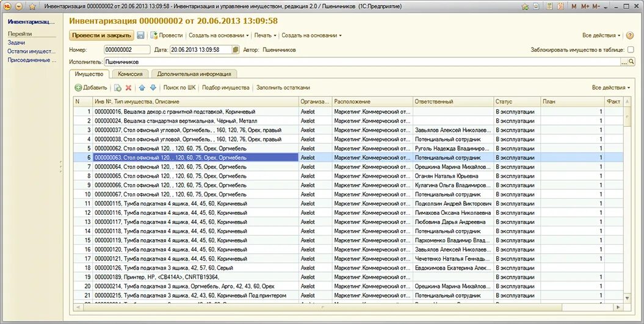
Task: Click the table's horizontal scrollbar thumb
Action: coord(321,307)
